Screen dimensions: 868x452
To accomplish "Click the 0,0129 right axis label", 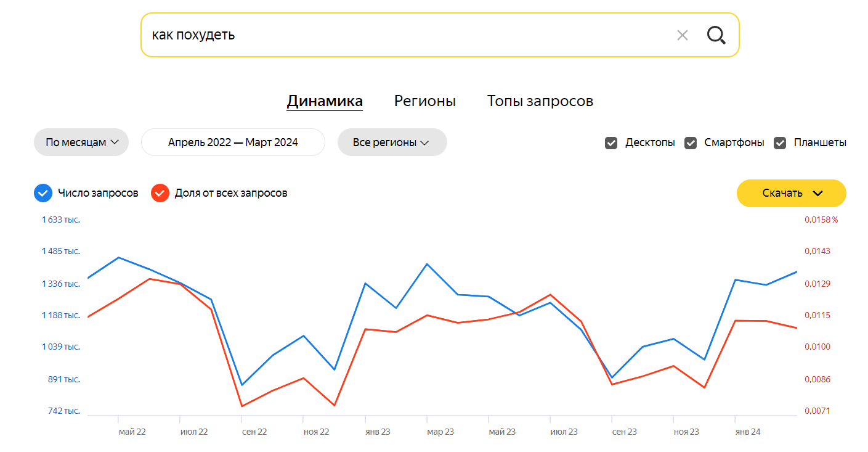I will tap(817, 284).
